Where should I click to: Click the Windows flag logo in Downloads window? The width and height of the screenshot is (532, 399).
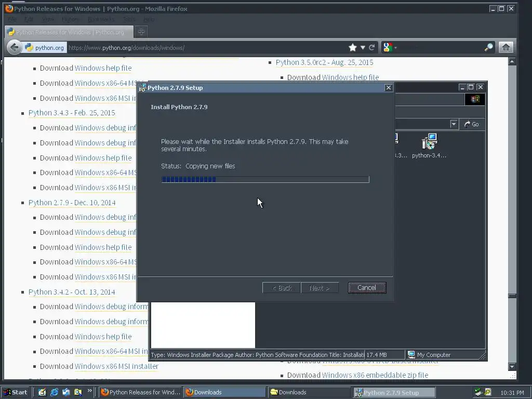click(x=475, y=99)
